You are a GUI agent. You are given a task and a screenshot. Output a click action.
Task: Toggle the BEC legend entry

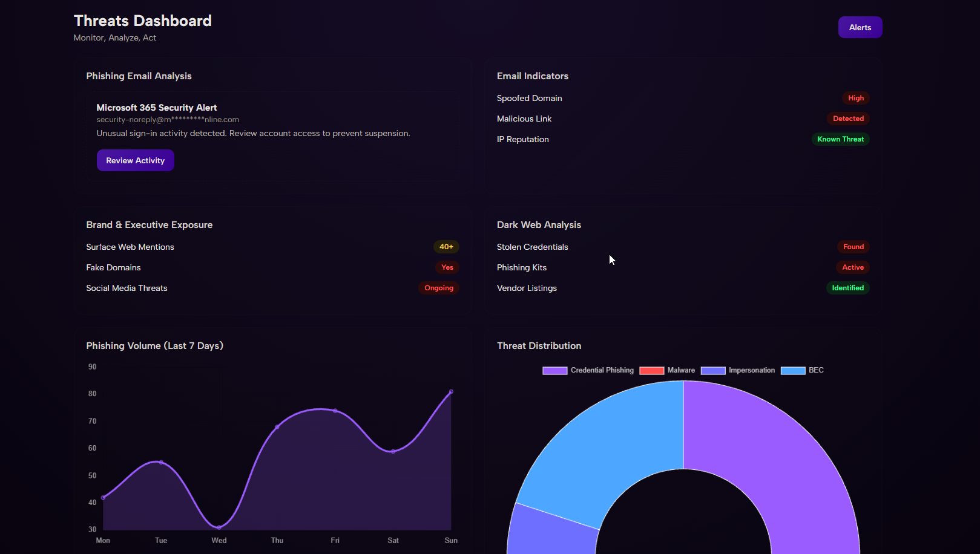[803, 370]
